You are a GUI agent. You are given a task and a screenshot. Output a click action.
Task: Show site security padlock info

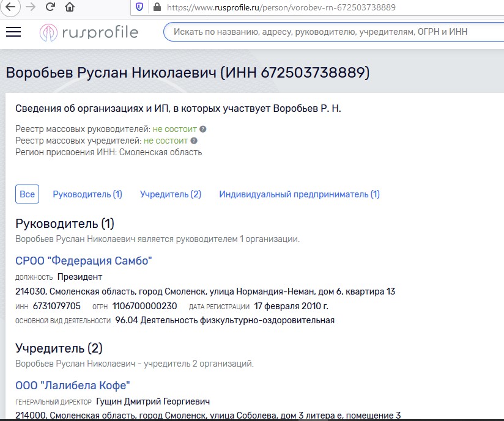[x=157, y=7]
